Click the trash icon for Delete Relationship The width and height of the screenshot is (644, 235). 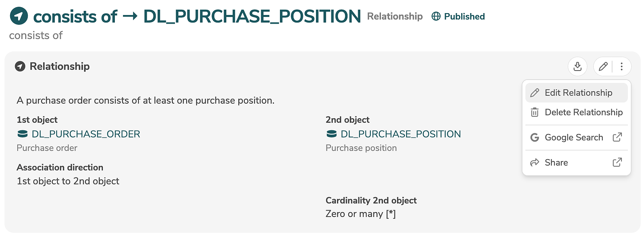pyautogui.click(x=535, y=112)
